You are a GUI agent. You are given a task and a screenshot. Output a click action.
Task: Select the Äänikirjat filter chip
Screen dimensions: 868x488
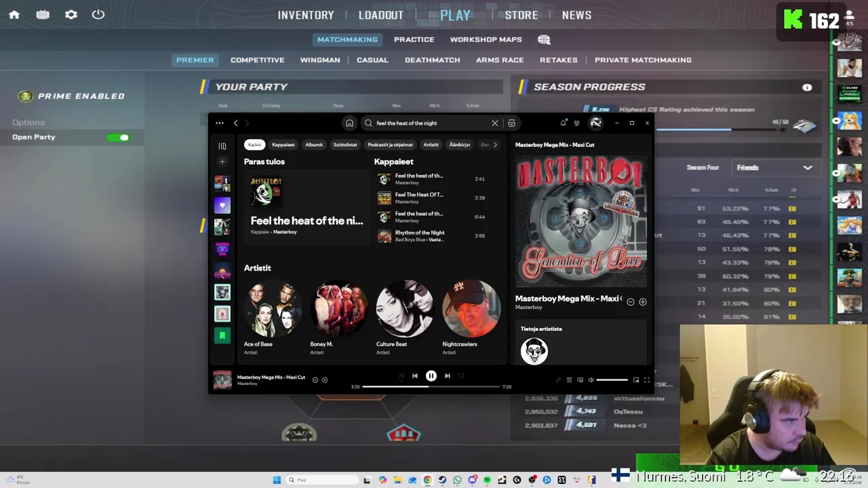click(460, 144)
